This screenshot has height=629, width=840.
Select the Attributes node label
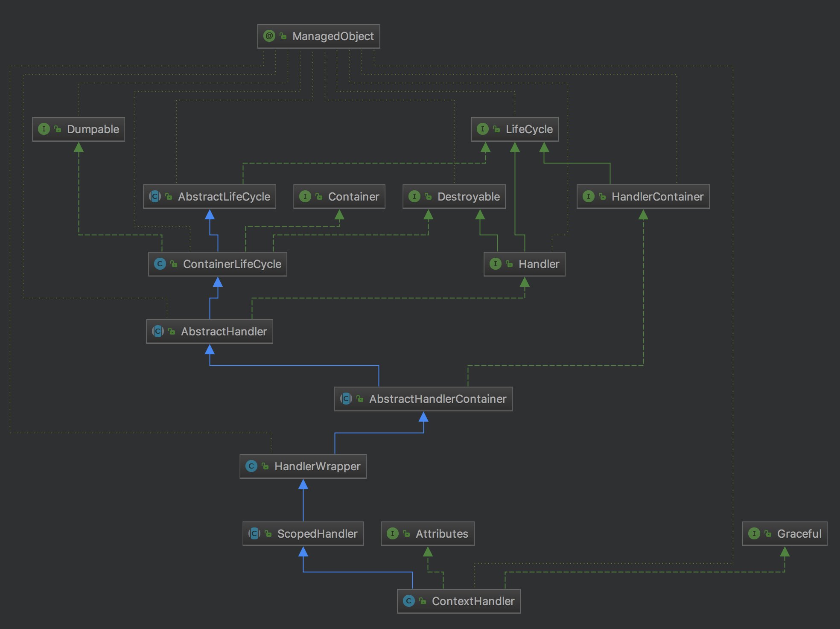(x=442, y=534)
